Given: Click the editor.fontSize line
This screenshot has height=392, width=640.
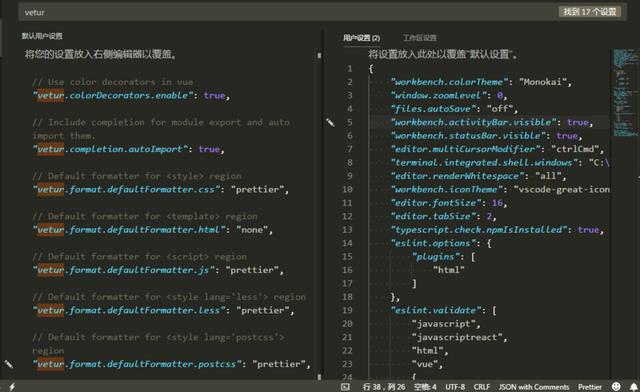Looking at the screenshot, I should click(449, 203).
